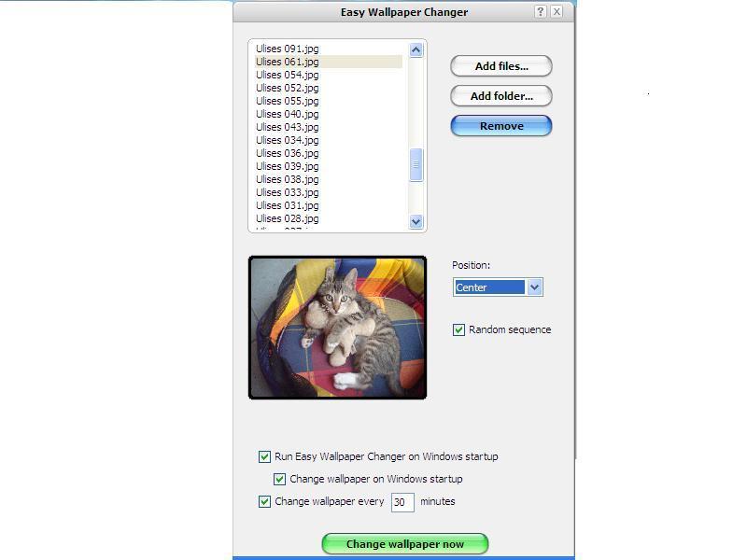Click the minutes interval input field
The height and width of the screenshot is (560, 747).
pos(402,502)
